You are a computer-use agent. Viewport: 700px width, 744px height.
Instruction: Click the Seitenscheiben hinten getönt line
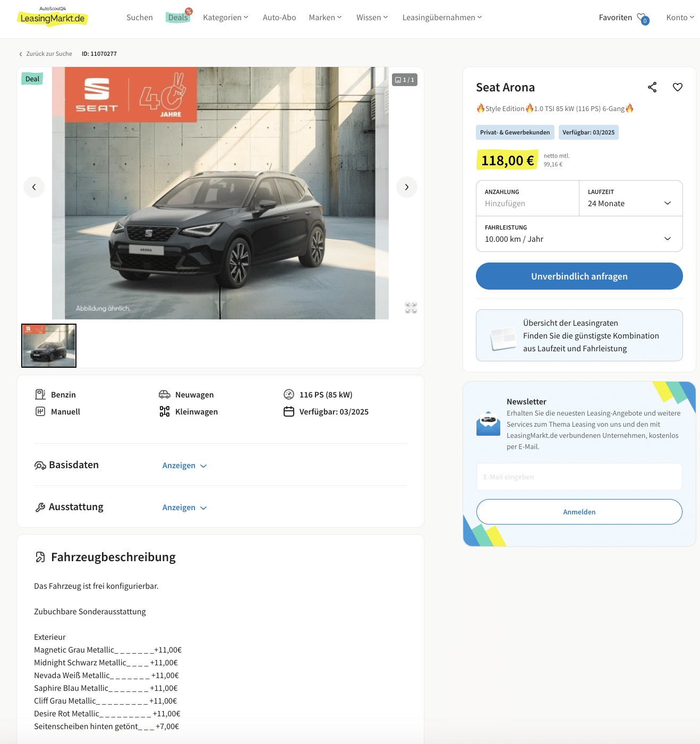pyautogui.click(x=107, y=726)
